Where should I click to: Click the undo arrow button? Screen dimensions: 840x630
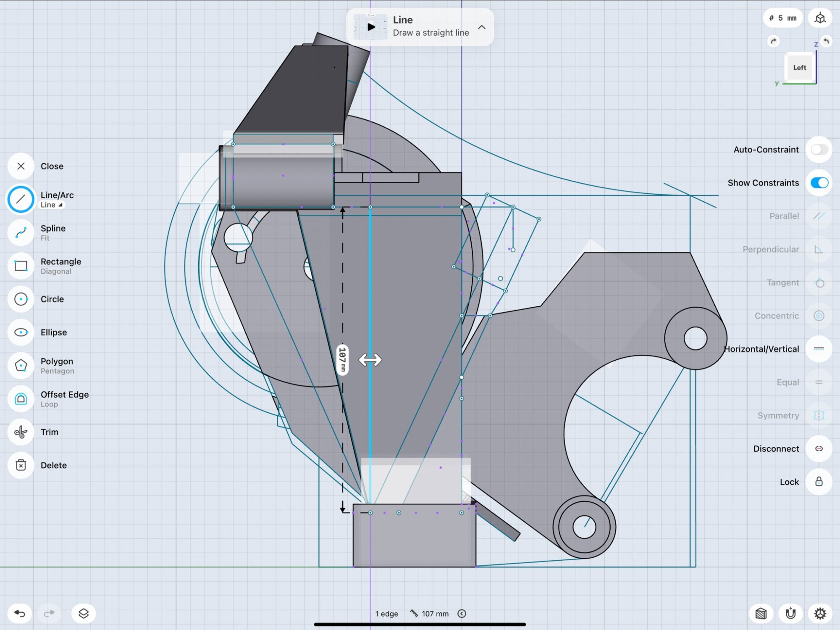[x=20, y=613]
